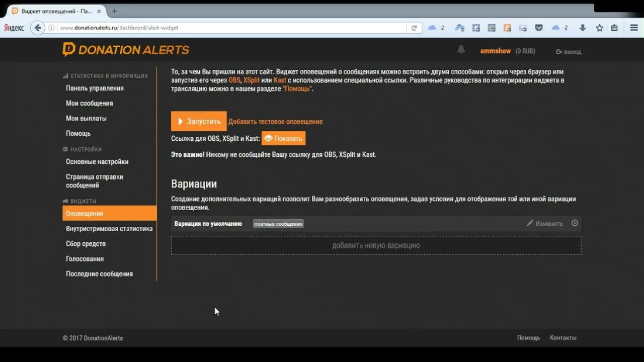
Task: Open Сбор средств widget
Action: pyautogui.click(x=86, y=243)
